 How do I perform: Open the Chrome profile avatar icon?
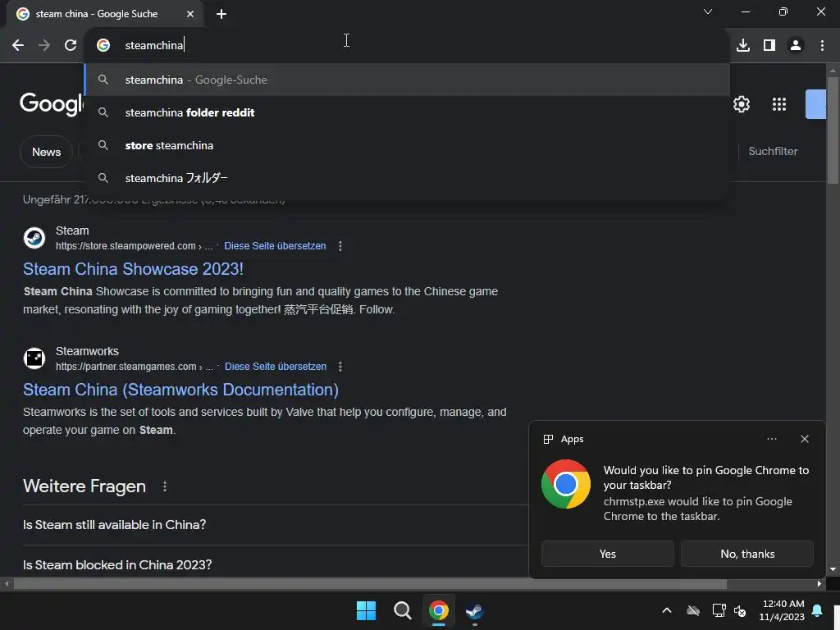pos(796,46)
